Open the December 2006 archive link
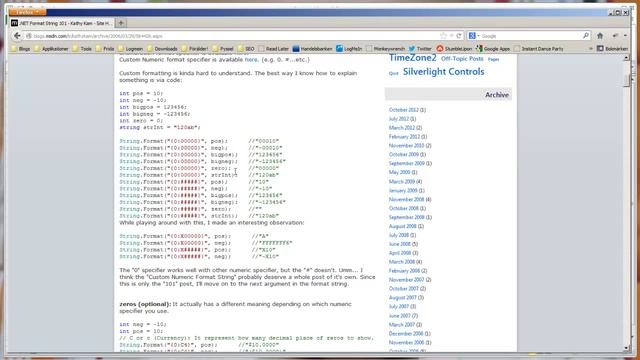The width and height of the screenshot is (640, 360). (406, 333)
